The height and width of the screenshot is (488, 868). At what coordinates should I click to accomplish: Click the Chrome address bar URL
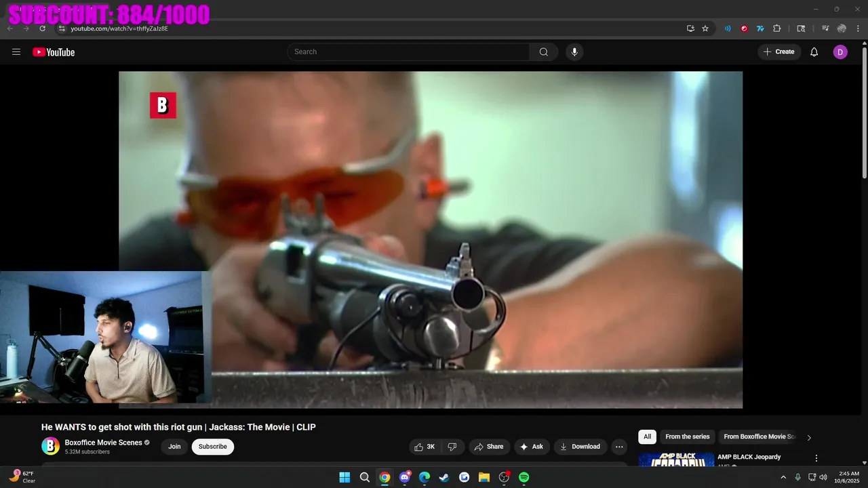point(119,28)
